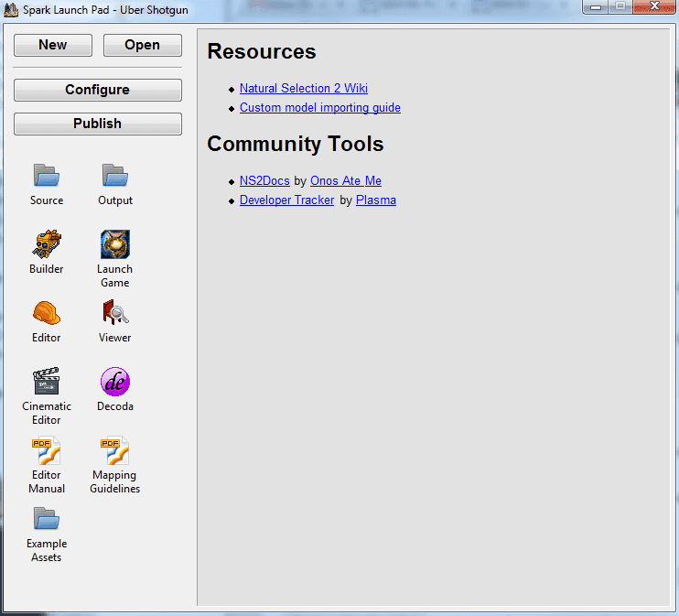Click the Launch Game icon

(114, 244)
